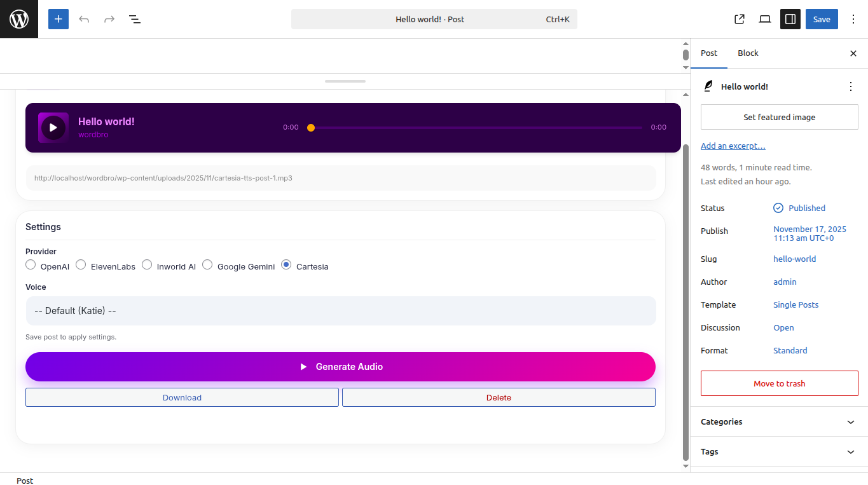Change the post format Standard
Image resolution: width=868 pixels, height=485 pixels.
click(790, 350)
